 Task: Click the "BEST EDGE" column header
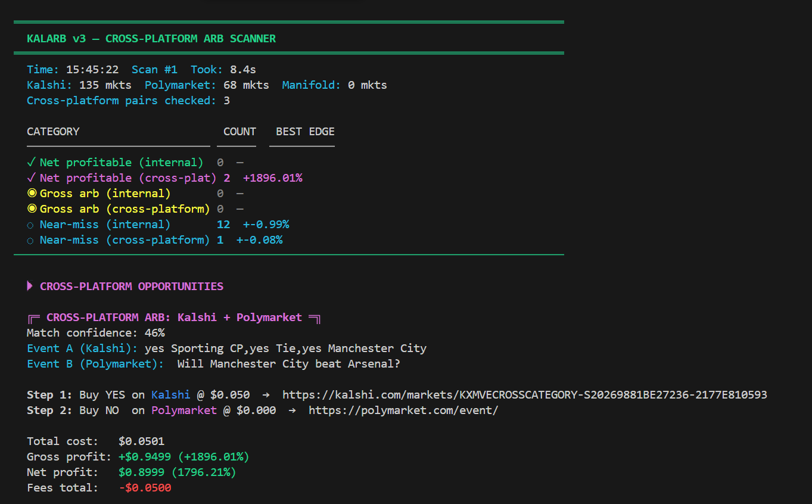(305, 132)
